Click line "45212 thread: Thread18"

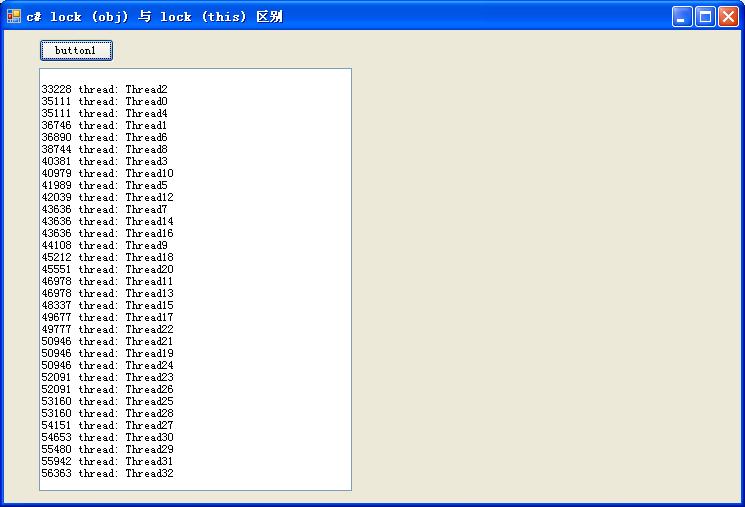(107, 257)
